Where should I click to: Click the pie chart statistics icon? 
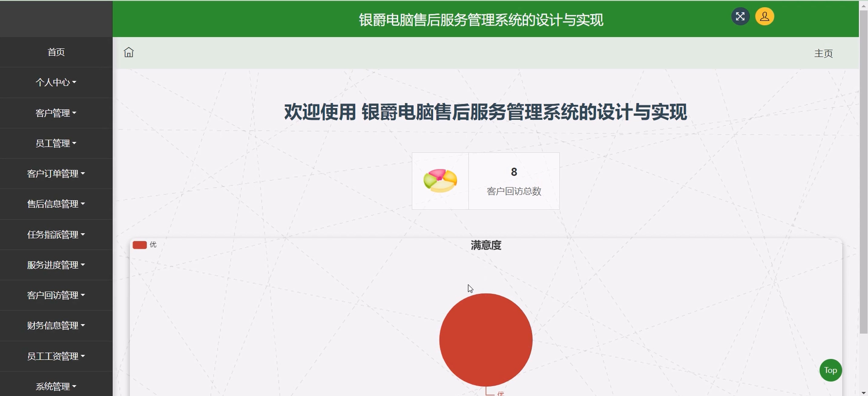click(440, 181)
